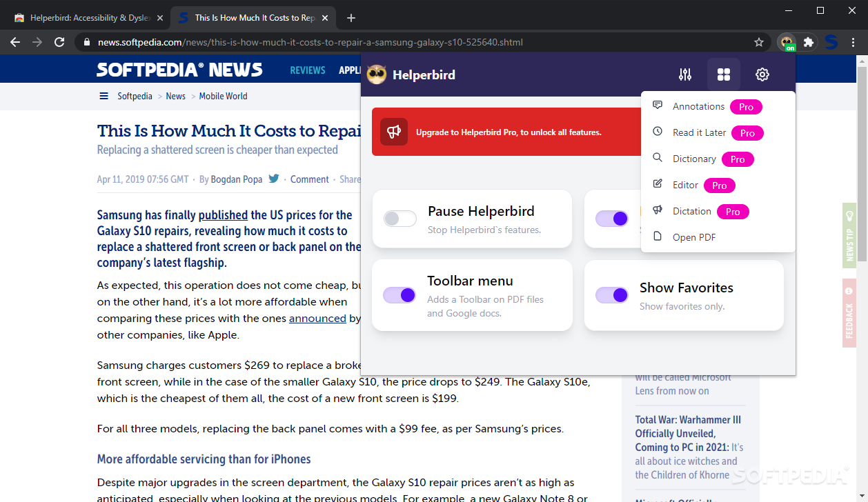This screenshot has width=868, height=502.
Task: Open the Chrome three-dot menu
Action: (854, 42)
